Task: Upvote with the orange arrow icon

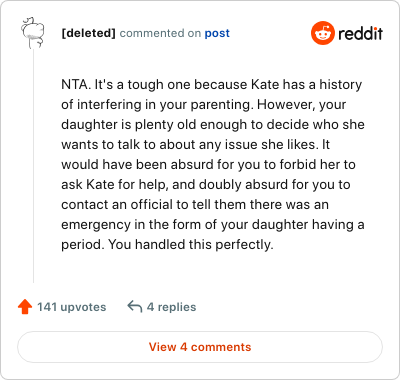Action: click(25, 307)
